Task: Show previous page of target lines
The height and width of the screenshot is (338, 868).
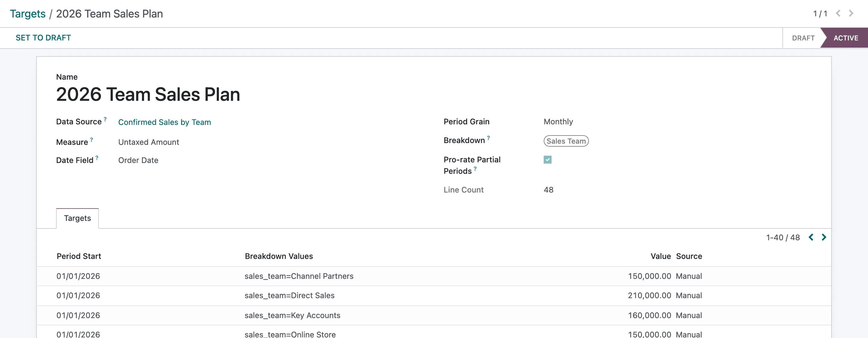Action: coord(811,237)
